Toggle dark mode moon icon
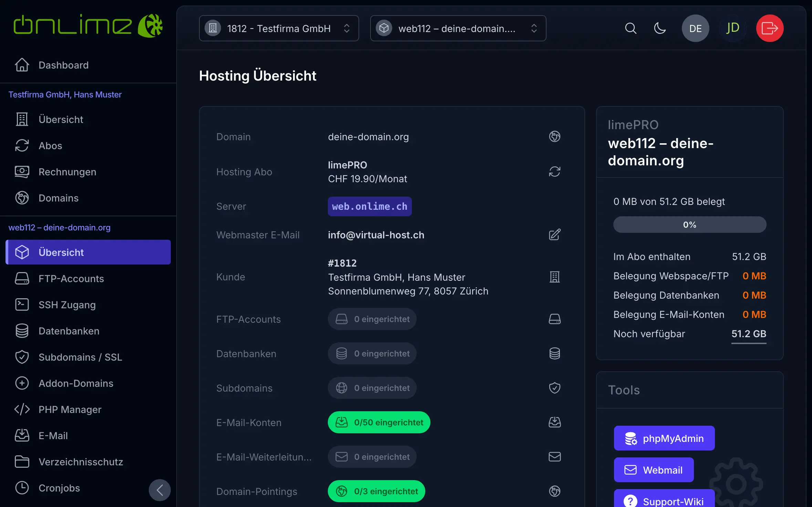Viewport: 812px width, 507px height. pos(659,28)
